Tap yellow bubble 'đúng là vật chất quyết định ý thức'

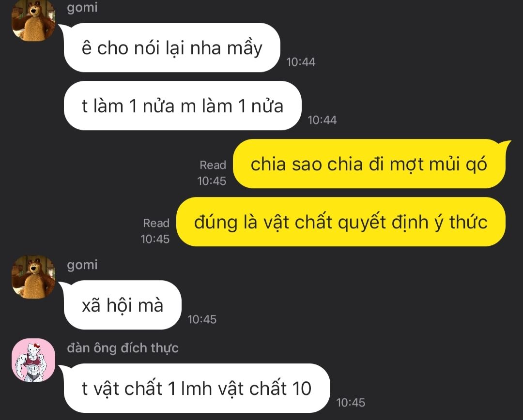click(341, 222)
